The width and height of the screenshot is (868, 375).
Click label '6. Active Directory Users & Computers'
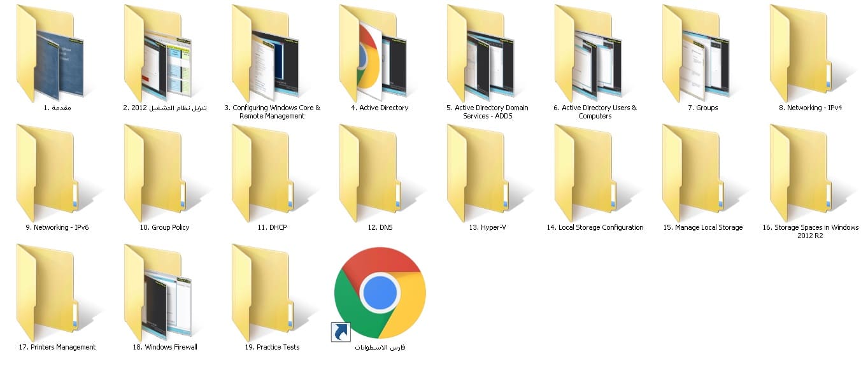pos(595,112)
